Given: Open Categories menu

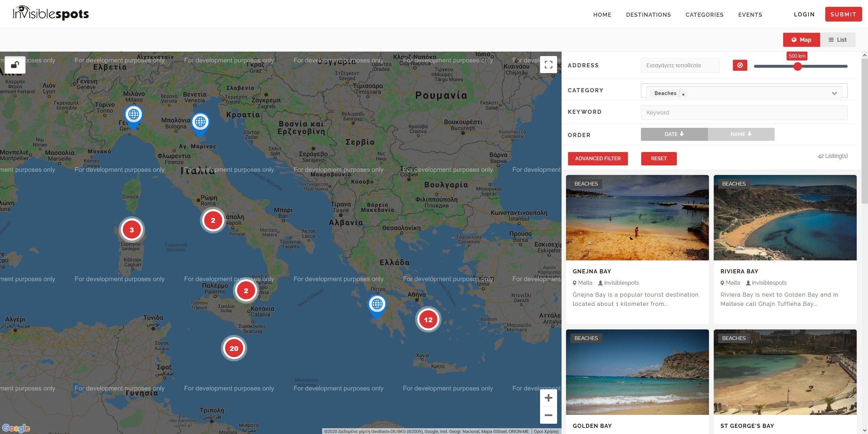Looking at the screenshot, I should point(705,15).
